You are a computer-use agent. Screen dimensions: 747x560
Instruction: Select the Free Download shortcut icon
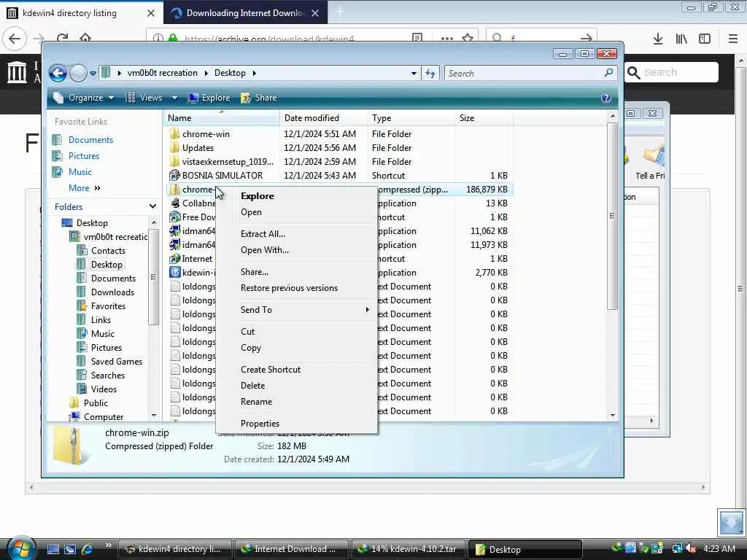pyautogui.click(x=175, y=217)
